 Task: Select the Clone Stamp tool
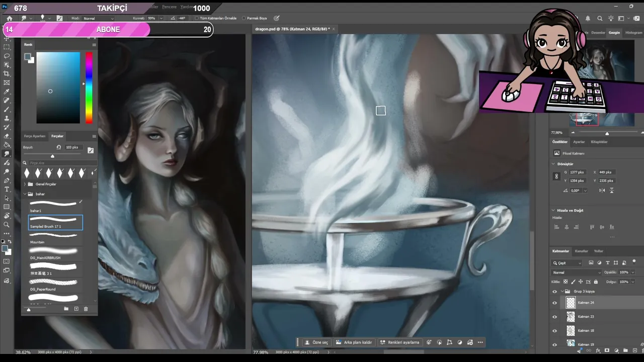(7, 119)
